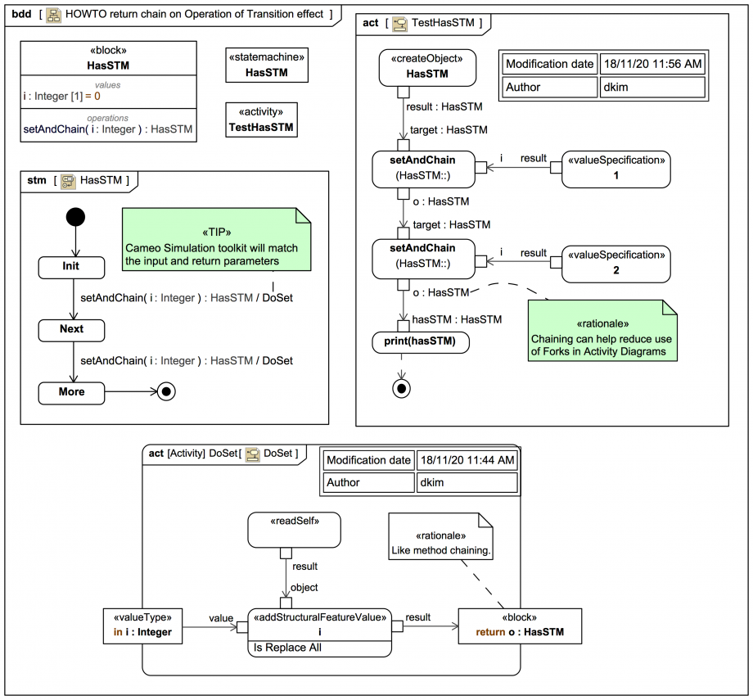Click the print(hasSTM) action
This screenshot has height=700, width=753.
click(x=422, y=341)
